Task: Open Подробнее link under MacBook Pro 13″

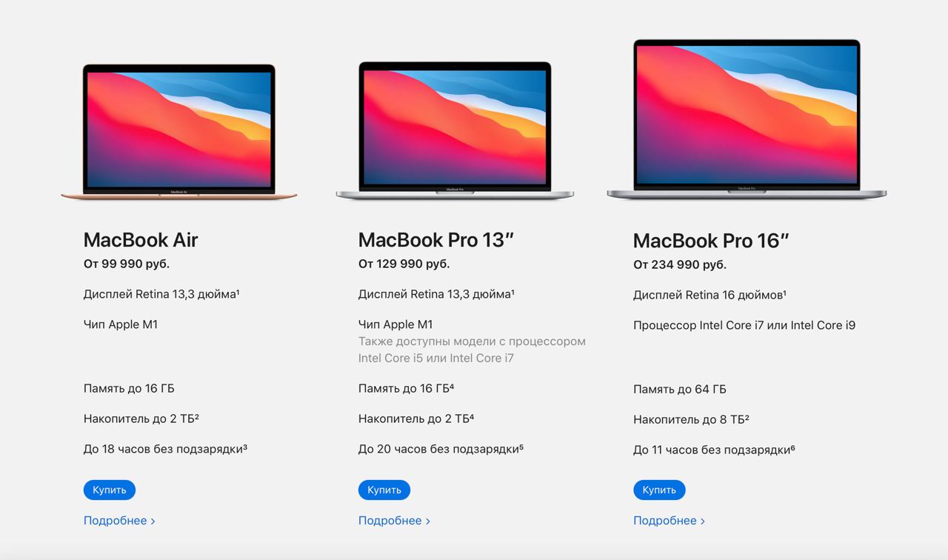Action: click(x=394, y=521)
